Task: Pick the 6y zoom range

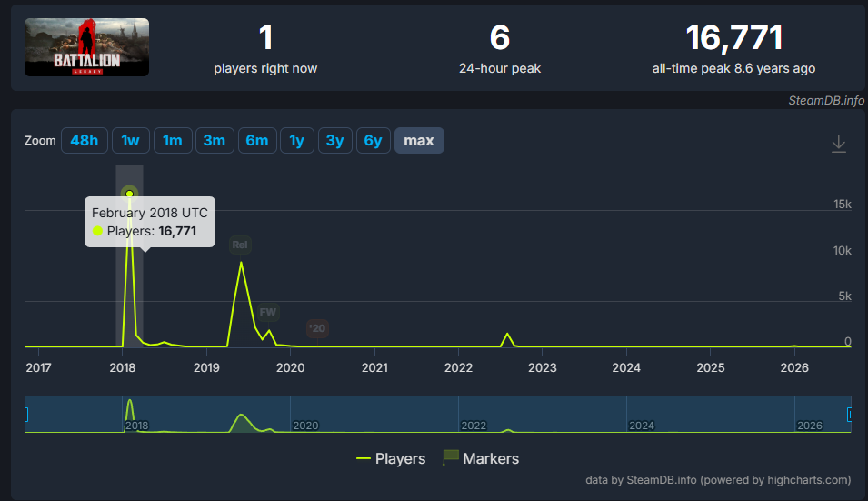Action: coord(374,141)
